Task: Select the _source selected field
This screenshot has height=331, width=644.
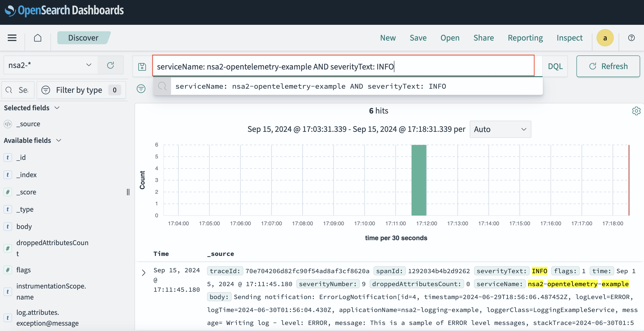Action: pyautogui.click(x=28, y=124)
